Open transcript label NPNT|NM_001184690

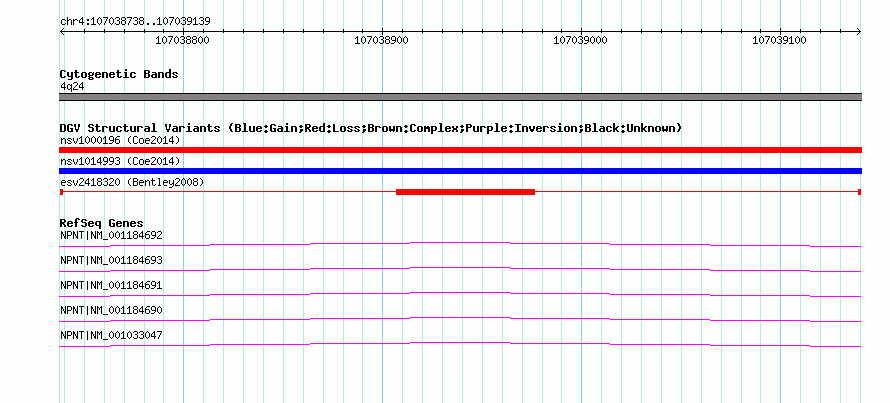pyautogui.click(x=111, y=310)
